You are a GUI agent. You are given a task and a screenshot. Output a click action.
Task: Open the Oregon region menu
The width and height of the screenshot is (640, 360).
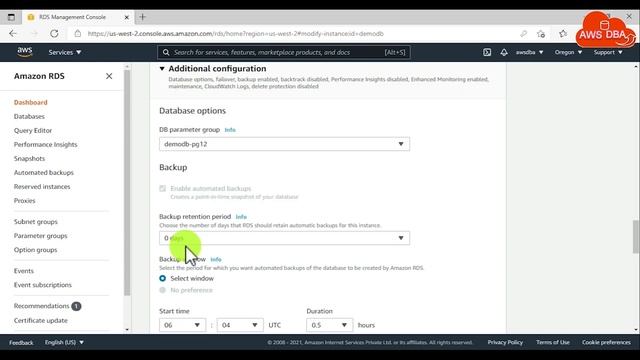[568, 52]
